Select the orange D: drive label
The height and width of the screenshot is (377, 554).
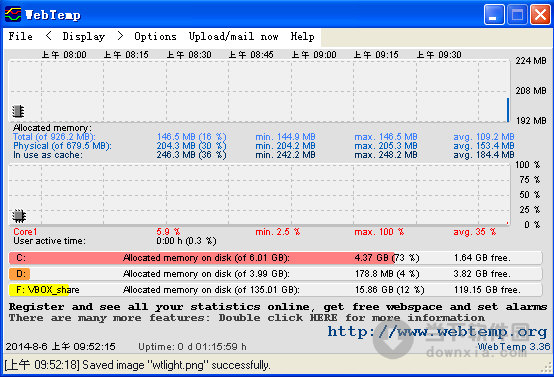coord(20,274)
